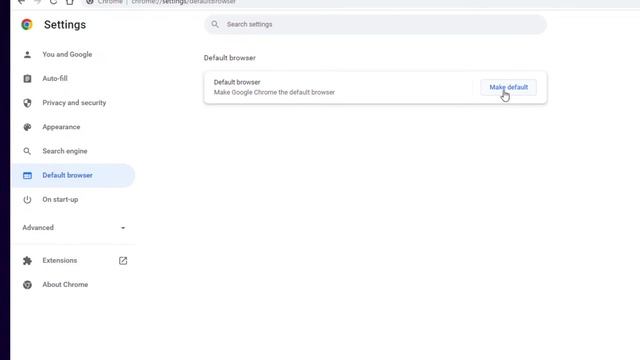Click the Chrome logo beside Settings
The width and height of the screenshot is (640, 360).
click(27, 24)
